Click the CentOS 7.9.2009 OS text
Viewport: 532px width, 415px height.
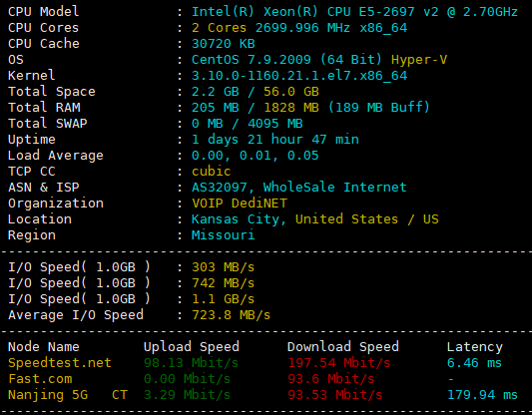pyautogui.click(x=252, y=60)
